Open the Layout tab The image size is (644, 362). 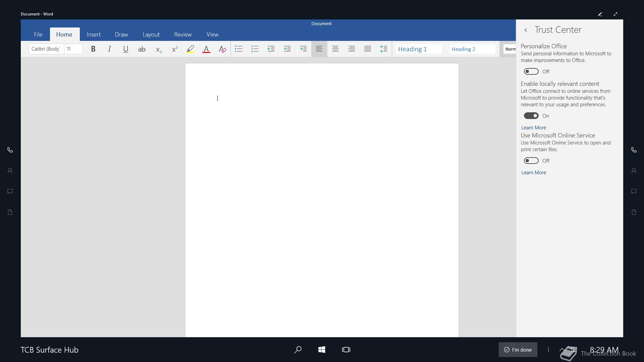click(x=151, y=35)
